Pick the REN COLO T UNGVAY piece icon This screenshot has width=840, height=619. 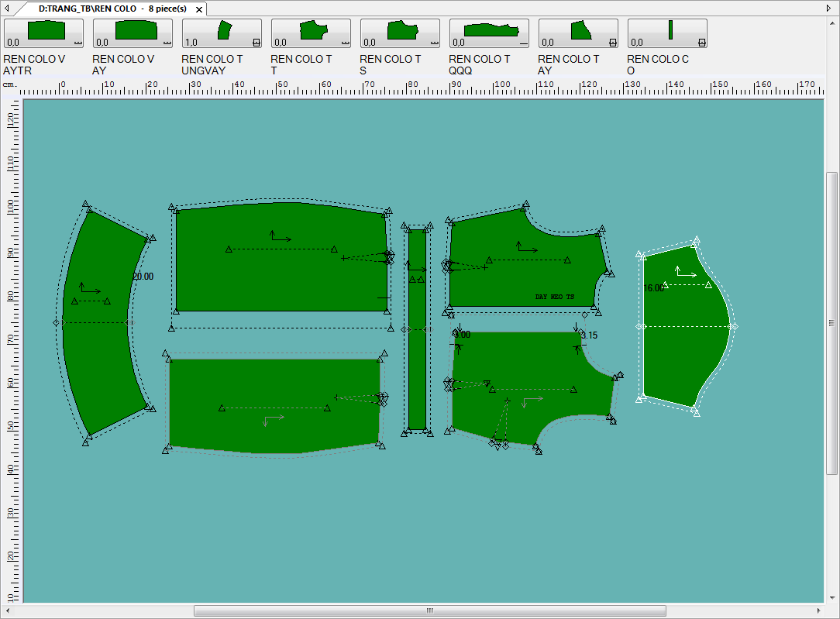click(x=222, y=33)
